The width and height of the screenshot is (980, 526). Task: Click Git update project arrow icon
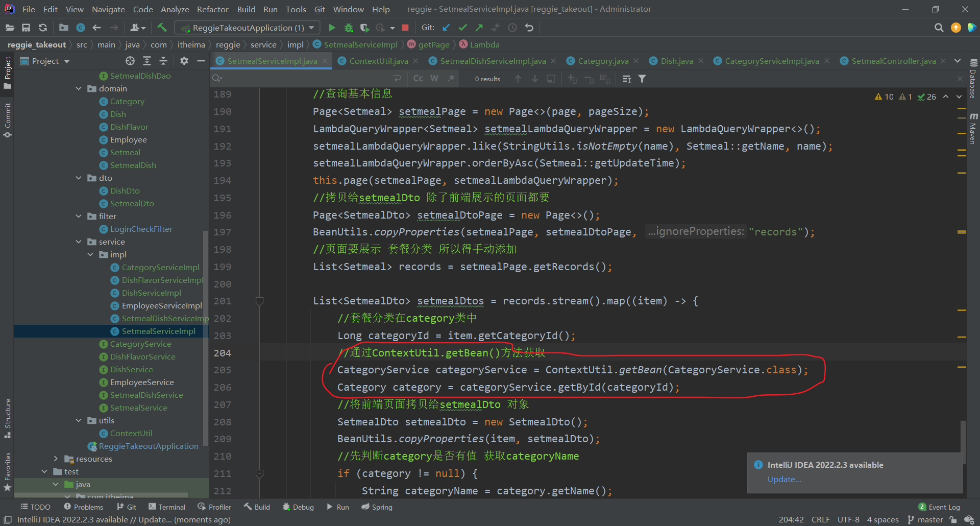coord(446,28)
